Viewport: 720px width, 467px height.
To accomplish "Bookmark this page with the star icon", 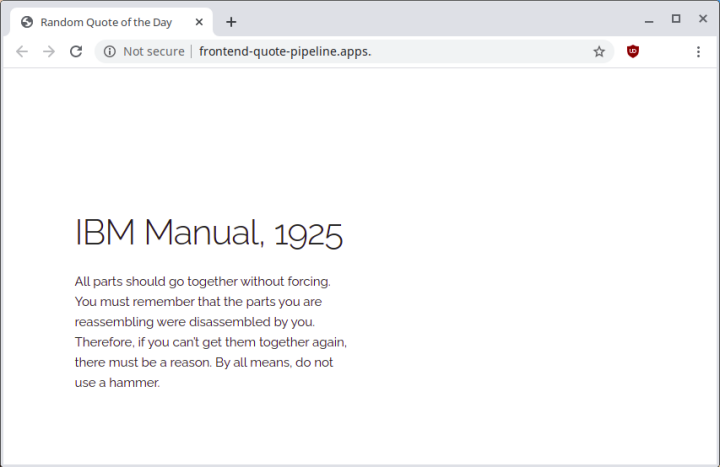I will click(x=599, y=51).
